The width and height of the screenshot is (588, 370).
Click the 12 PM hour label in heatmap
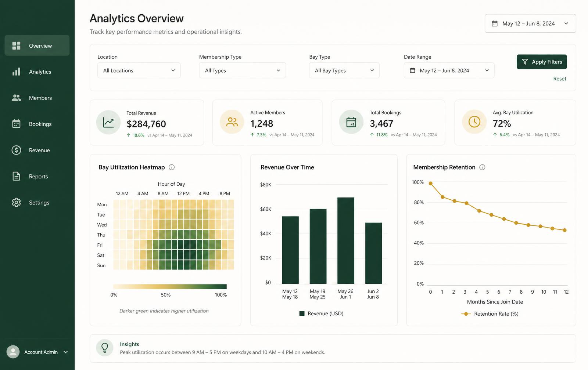click(183, 193)
